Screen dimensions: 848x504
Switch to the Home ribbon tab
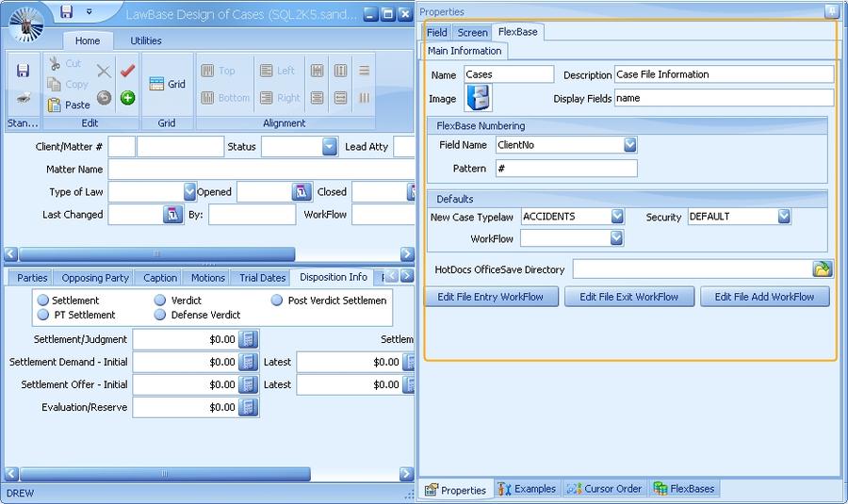[88, 41]
